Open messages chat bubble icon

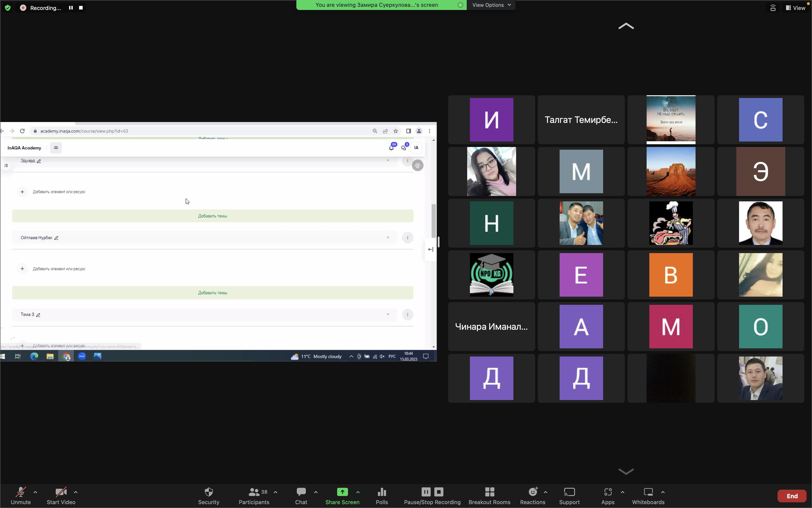click(404, 147)
